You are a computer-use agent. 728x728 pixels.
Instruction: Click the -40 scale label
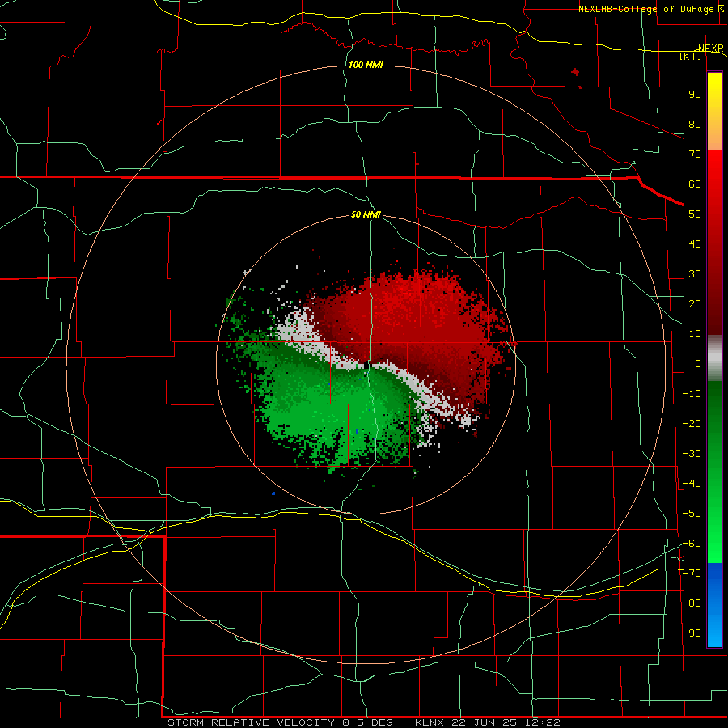[x=692, y=484]
